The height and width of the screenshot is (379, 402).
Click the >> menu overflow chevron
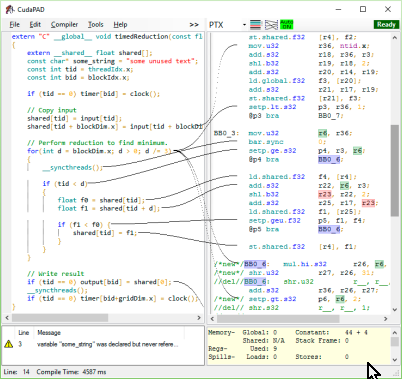pos(194,25)
